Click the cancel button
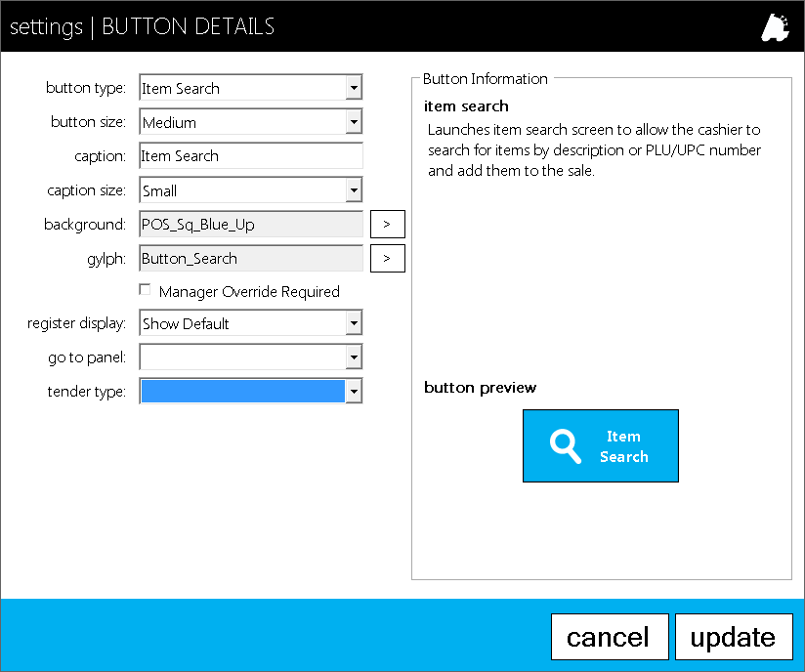The width and height of the screenshot is (805, 672). coord(610,637)
